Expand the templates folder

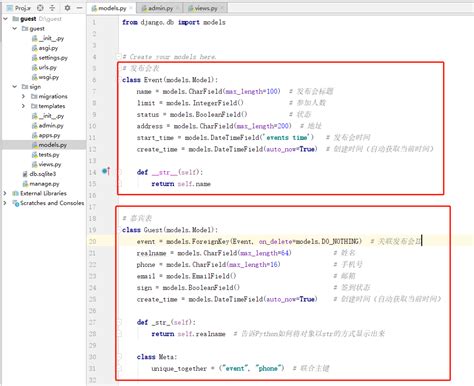click(23, 106)
